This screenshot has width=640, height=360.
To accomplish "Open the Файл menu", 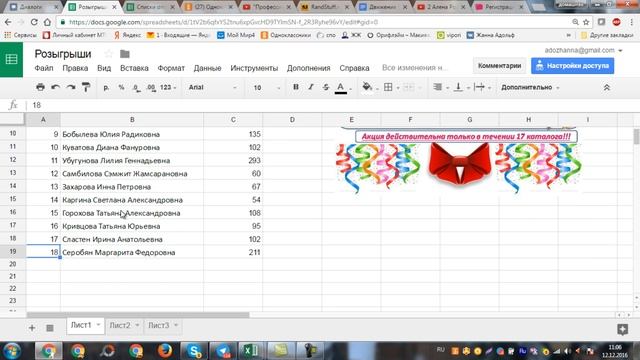I will pyautogui.click(x=44, y=68).
